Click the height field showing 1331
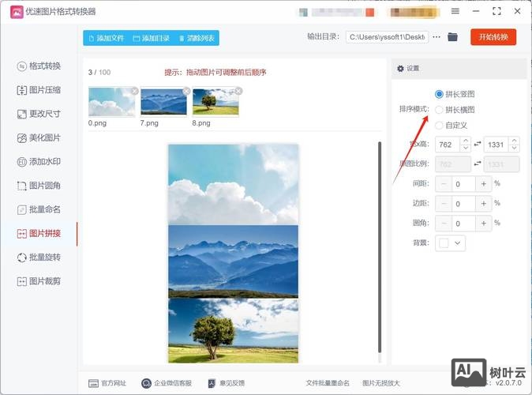 [x=496, y=145]
